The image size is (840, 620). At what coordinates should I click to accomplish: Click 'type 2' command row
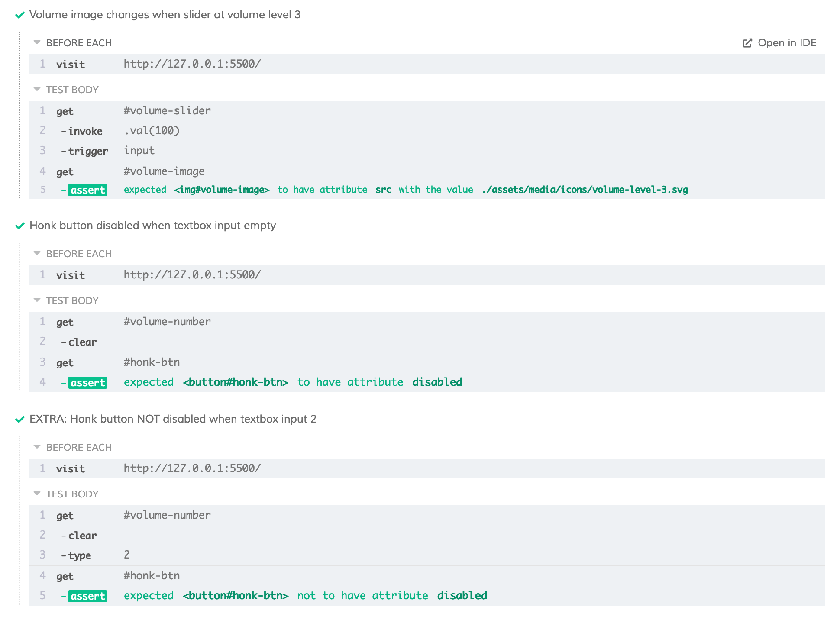(427, 555)
